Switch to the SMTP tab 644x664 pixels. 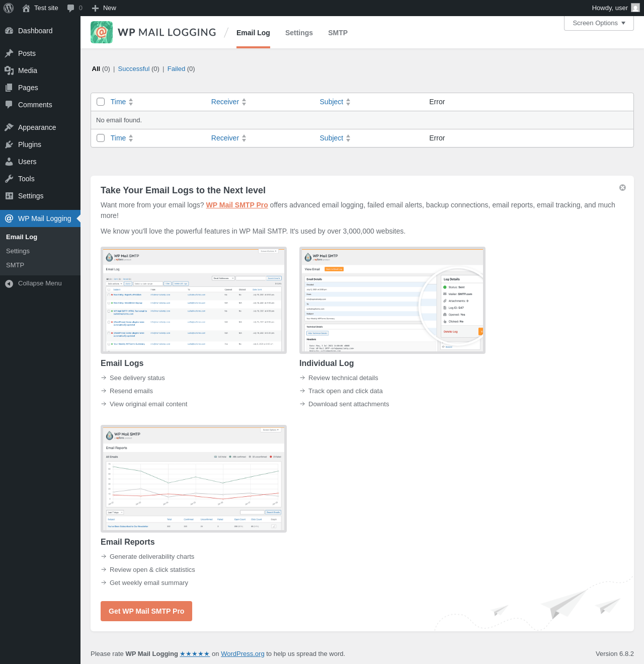point(338,33)
